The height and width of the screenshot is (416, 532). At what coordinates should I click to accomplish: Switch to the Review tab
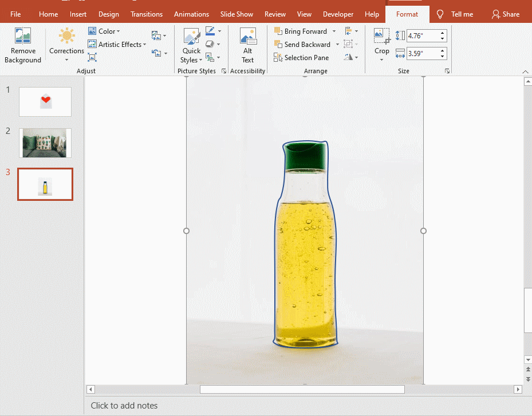pos(275,14)
